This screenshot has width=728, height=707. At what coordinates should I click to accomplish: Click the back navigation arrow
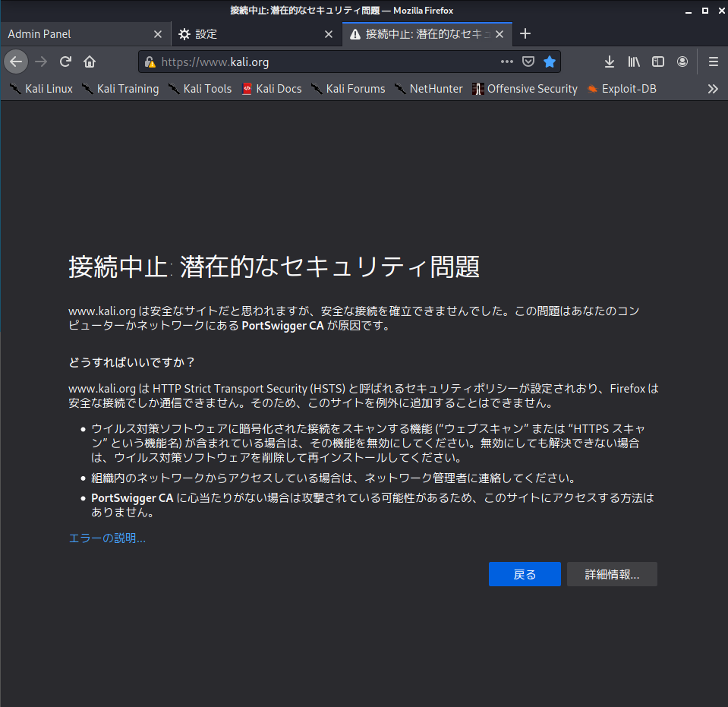coord(16,62)
